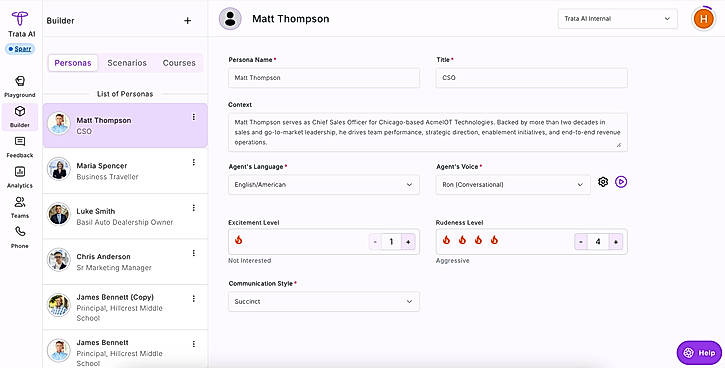Open the options menu for Maria Spencer

194,162
